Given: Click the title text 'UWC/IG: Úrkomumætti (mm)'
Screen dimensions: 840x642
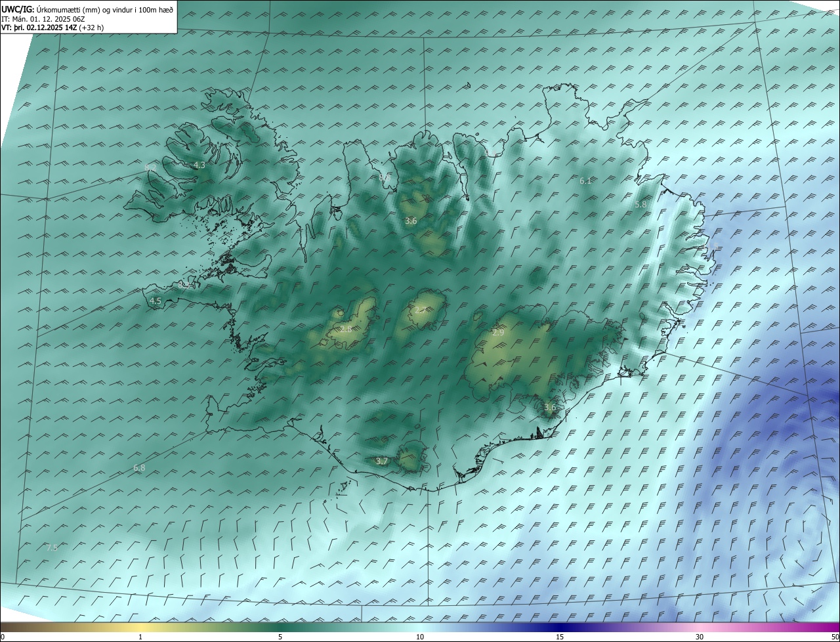Looking at the screenshot, I should tap(51, 10).
